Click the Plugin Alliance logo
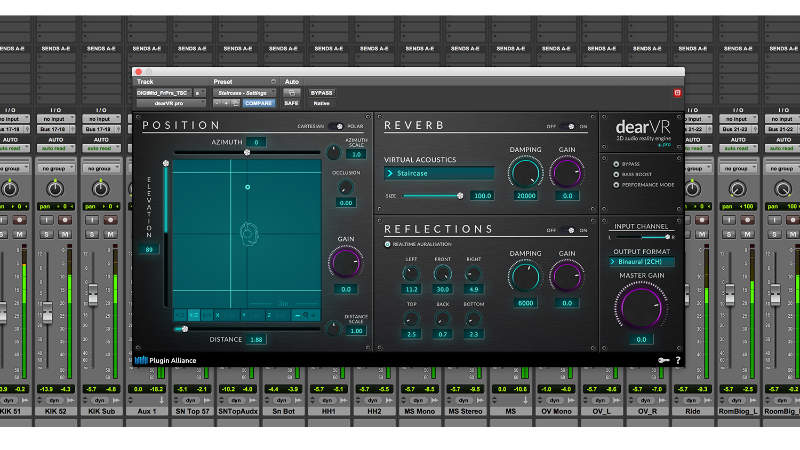 [165, 360]
